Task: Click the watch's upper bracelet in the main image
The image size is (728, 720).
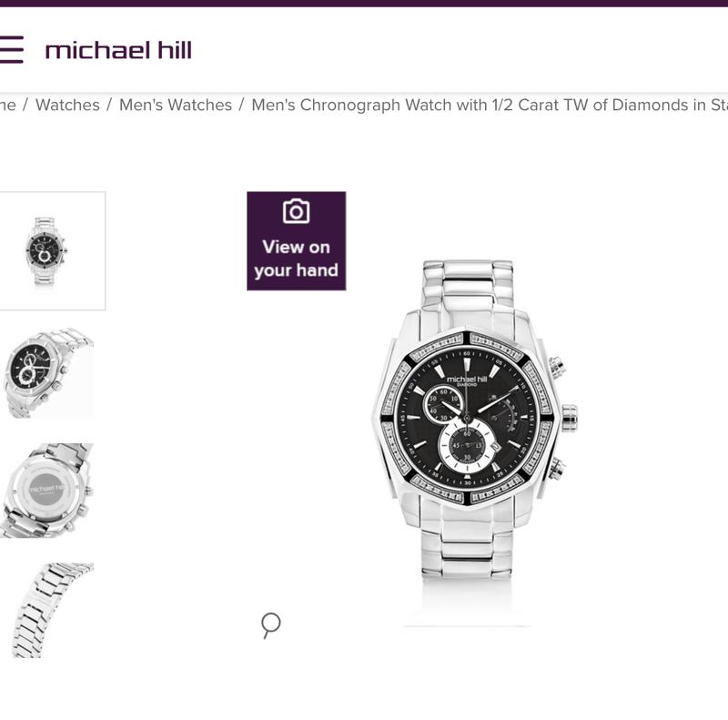Action: [x=468, y=293]
